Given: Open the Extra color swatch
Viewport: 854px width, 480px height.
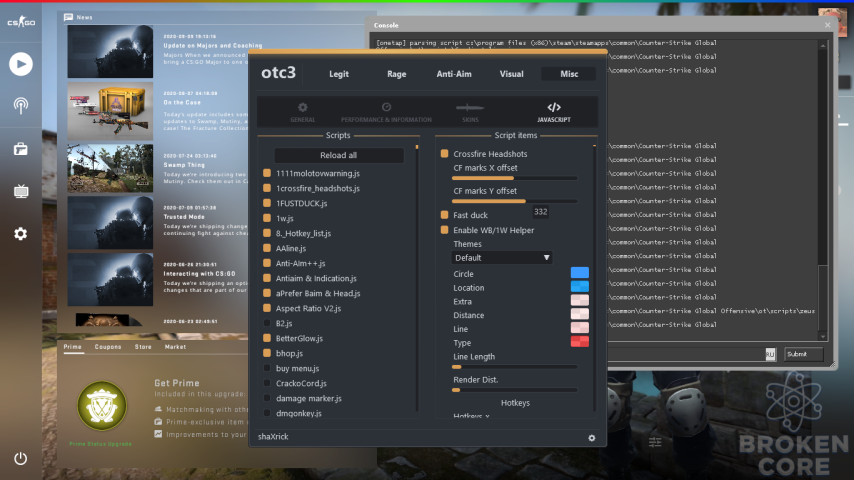Looking at the screenshot, I should (x=580, y=300).
